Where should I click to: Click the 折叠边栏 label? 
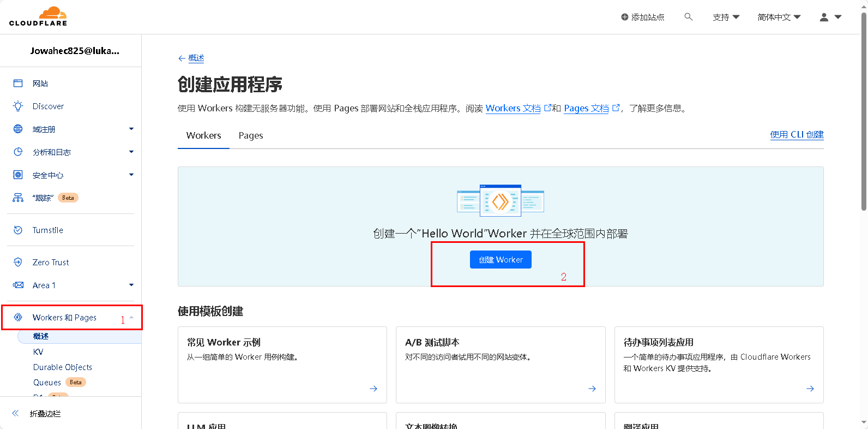[45, 414]
